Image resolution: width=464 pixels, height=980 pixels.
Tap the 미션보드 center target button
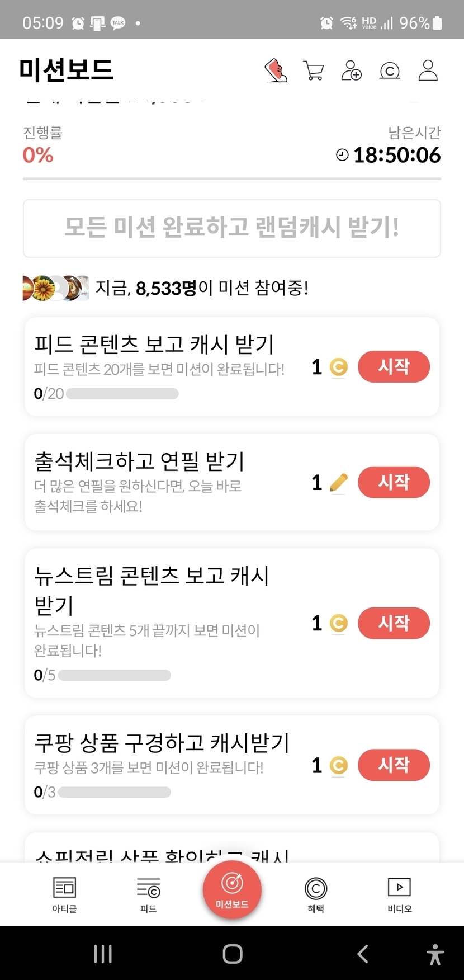pos(232,889)
